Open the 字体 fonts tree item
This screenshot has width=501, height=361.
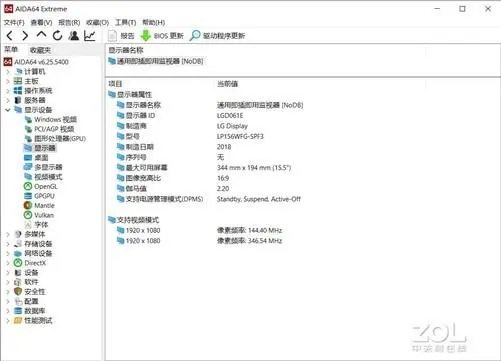coord(36,225)
